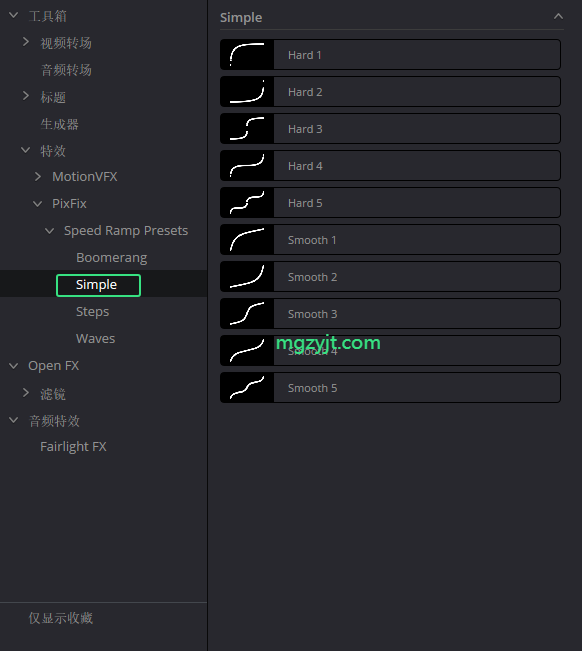Collapse the PixFix folder arrow
Screen dimensions: 582x651
(37, 203)
